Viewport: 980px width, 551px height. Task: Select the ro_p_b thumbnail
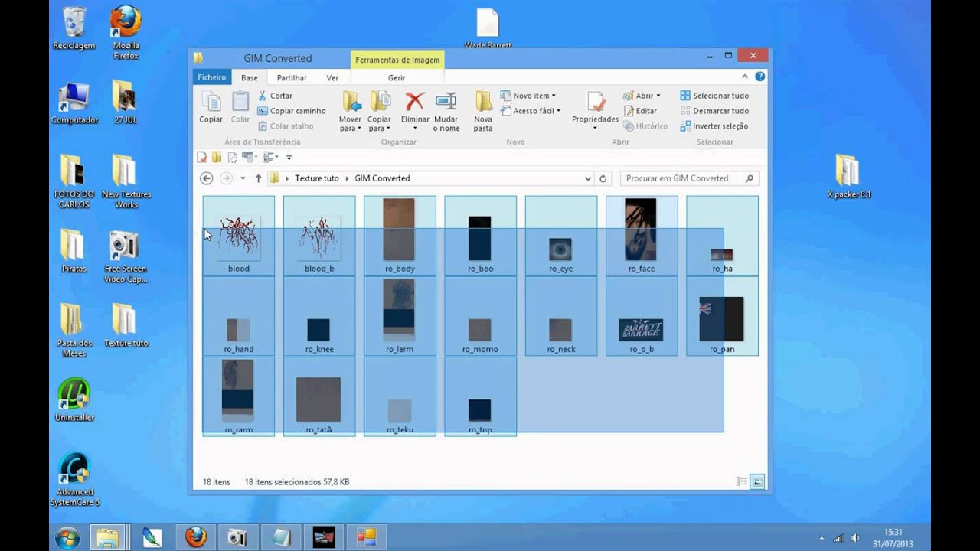(642, 316)
